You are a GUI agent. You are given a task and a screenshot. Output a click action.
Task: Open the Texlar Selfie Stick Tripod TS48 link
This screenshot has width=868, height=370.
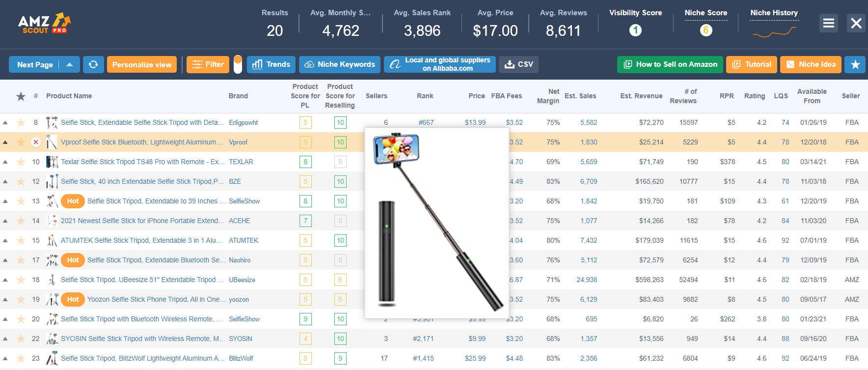coord(143,162)
